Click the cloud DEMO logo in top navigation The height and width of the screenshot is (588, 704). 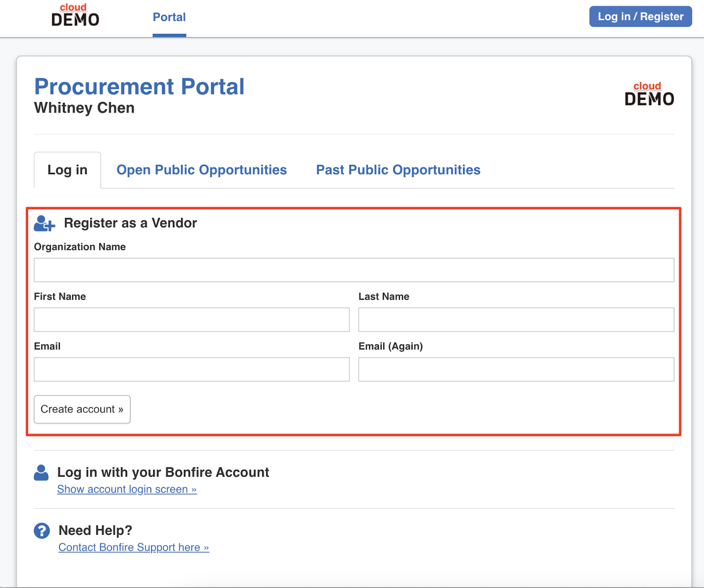(75, 15)
